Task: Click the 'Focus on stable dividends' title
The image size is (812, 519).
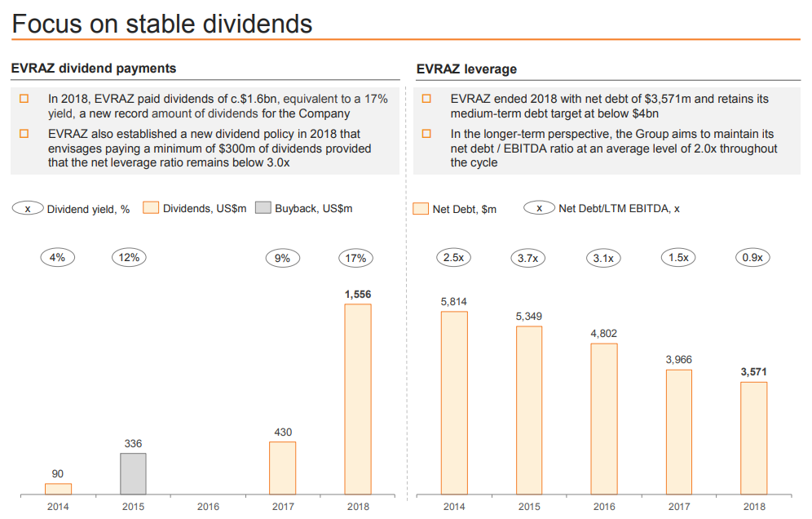Action: (x=162, y=24)
